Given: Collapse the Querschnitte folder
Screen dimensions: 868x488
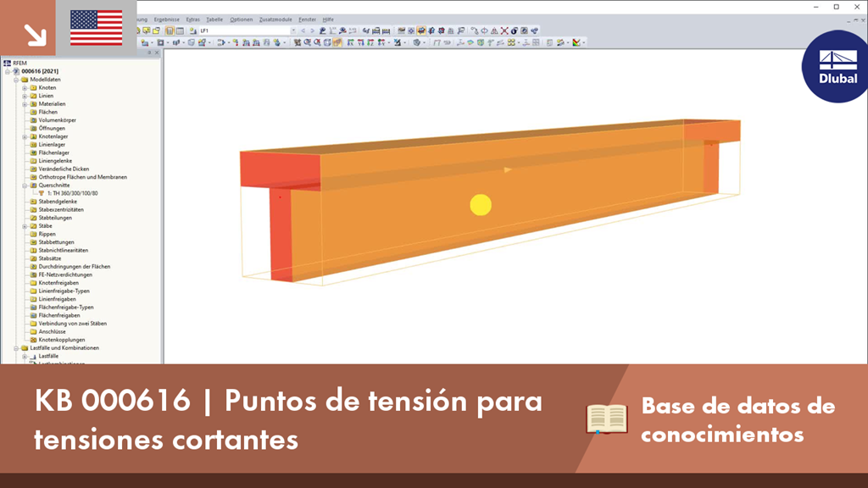Looking at the screenshot, I should [25, 186].
